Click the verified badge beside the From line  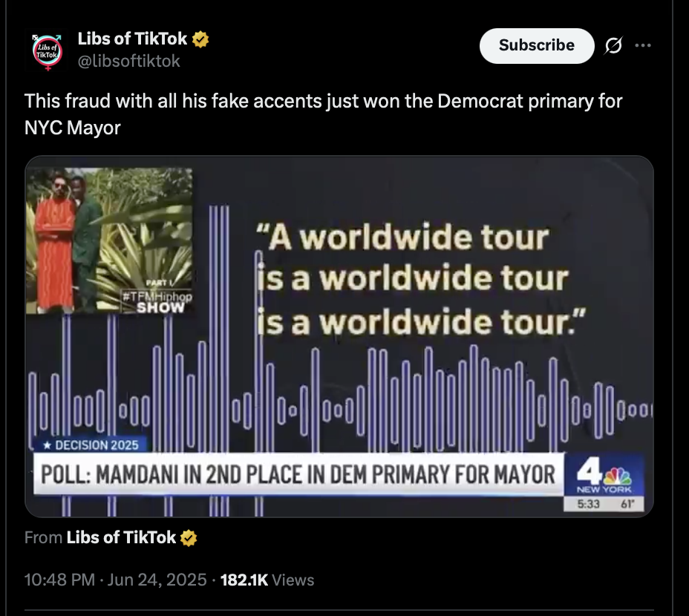click(189, 538)
